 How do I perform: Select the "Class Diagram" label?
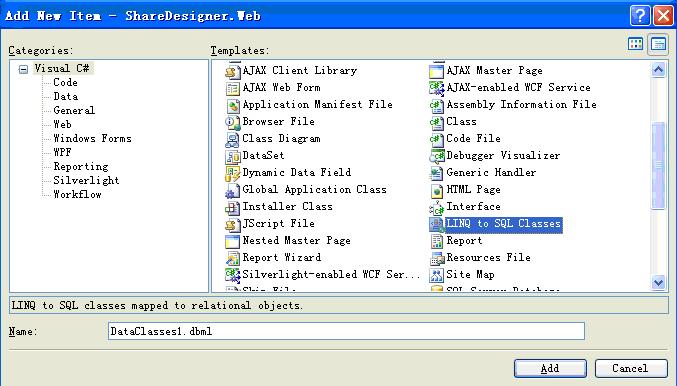[281, 139]
